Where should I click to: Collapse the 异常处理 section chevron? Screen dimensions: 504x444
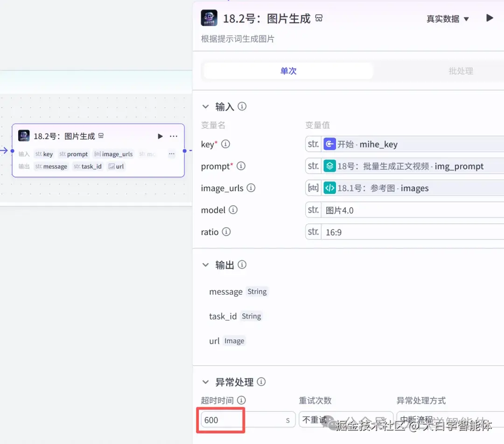click(205, 382)
